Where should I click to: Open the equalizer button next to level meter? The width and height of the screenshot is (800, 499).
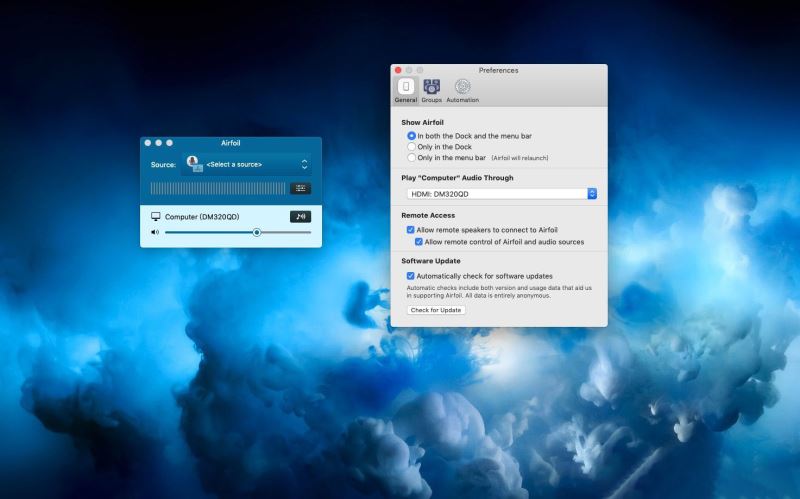click(301, 188)
